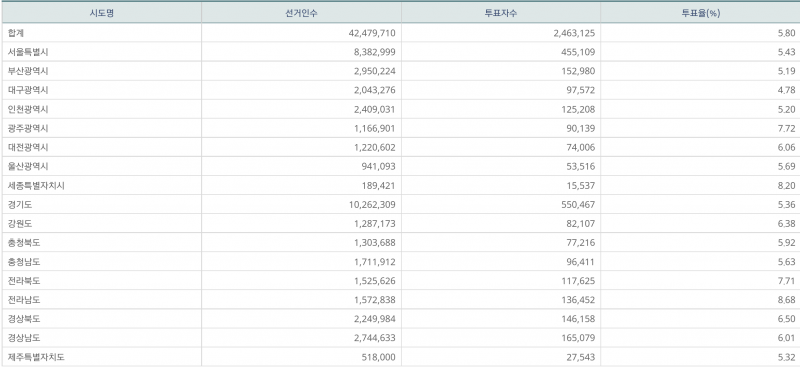Screen dimensions: 800x367
Task: Select the 충청남도 row label
Action: click(24, 262)
